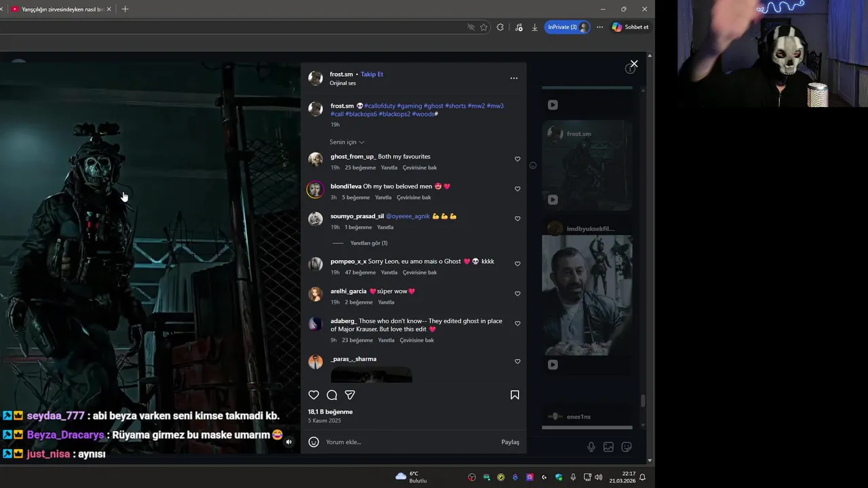Open the #blackops6 hashtag

[x=361, y=114]
